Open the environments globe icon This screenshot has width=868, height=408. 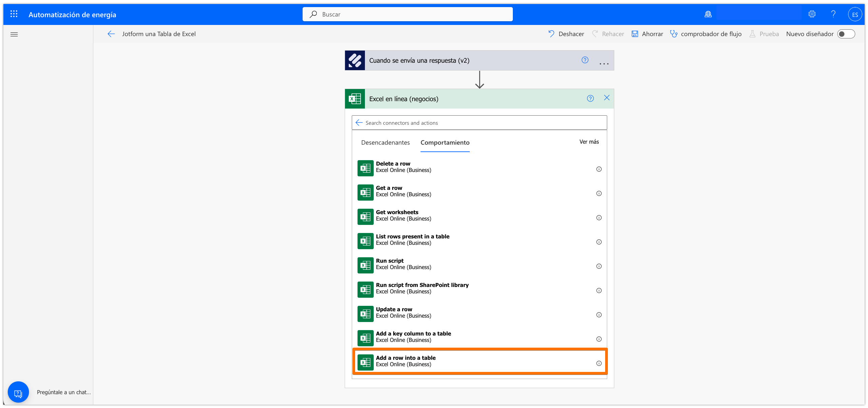pos(708,14)
